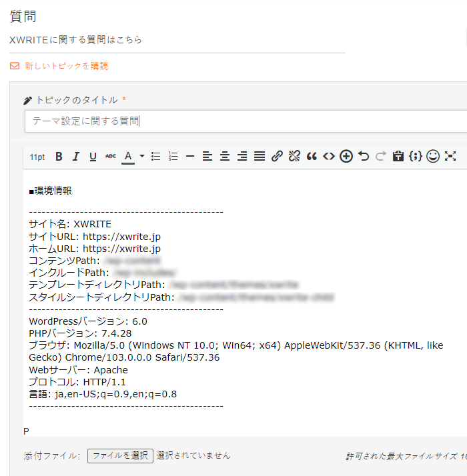Click the circled plus insert icon

point(346,157)
